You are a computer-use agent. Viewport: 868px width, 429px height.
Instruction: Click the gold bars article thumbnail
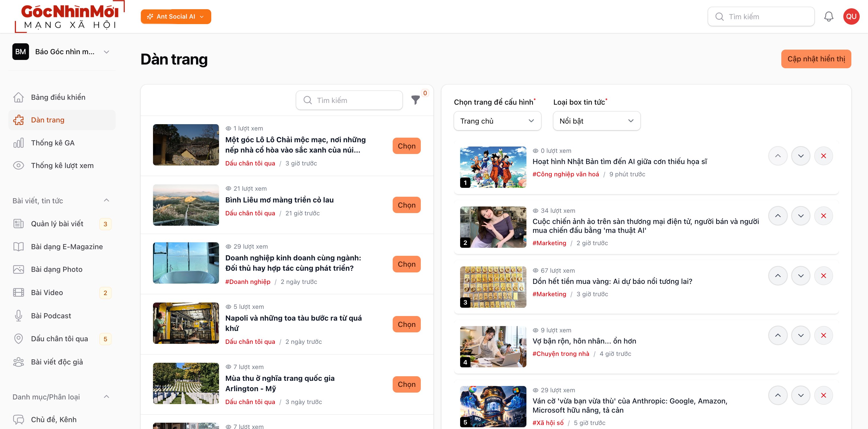(x=493, y=287)
